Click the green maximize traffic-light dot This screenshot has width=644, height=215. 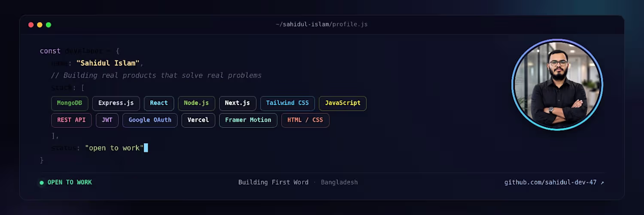coord(49,25)
